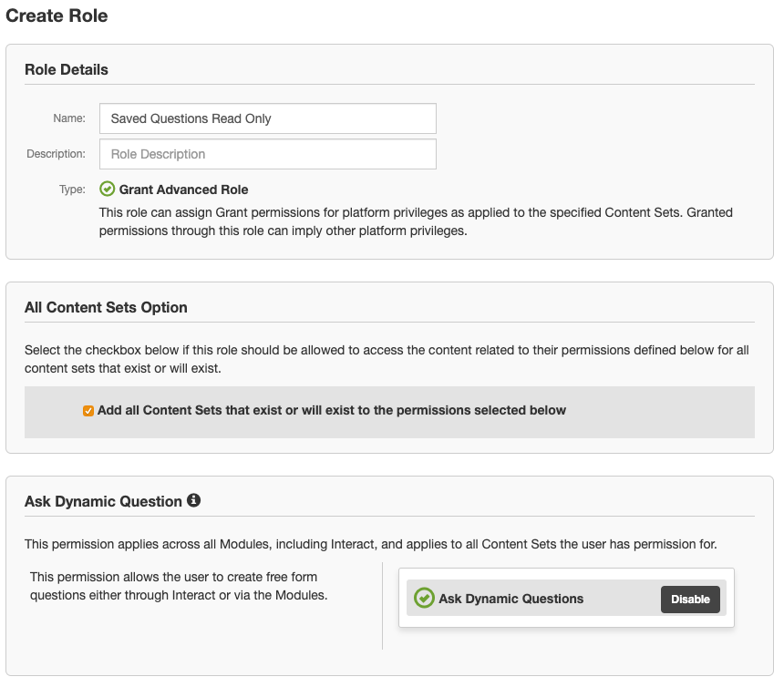
Task: Click the instruction starting with Select the checkbox below
Action: pos(387,359)
